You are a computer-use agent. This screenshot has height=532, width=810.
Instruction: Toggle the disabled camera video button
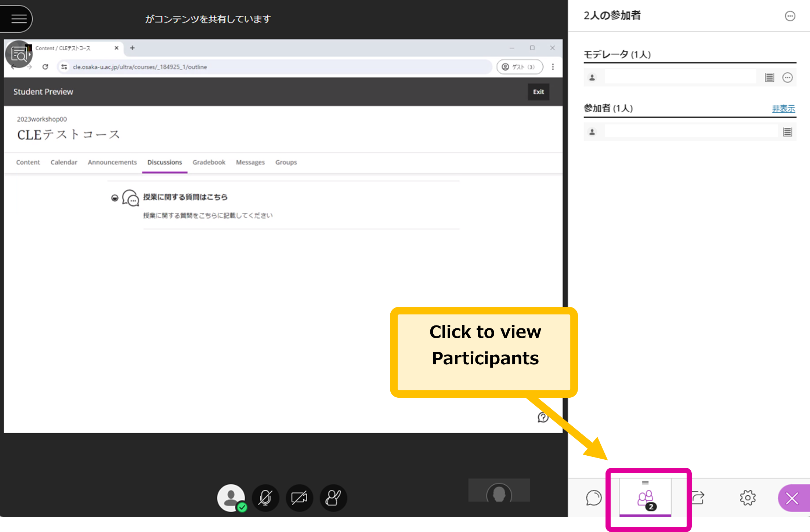point(299,498)
